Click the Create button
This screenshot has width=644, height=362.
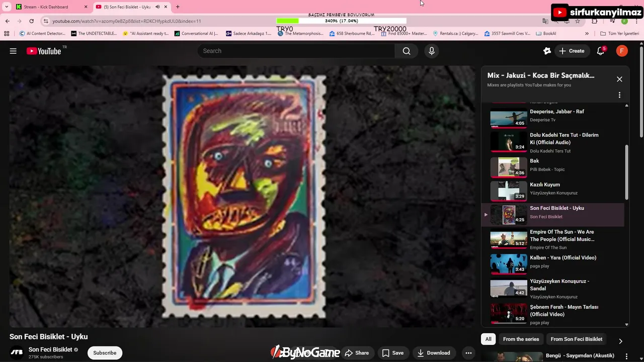pyautogui.click(x=572, y=51)
